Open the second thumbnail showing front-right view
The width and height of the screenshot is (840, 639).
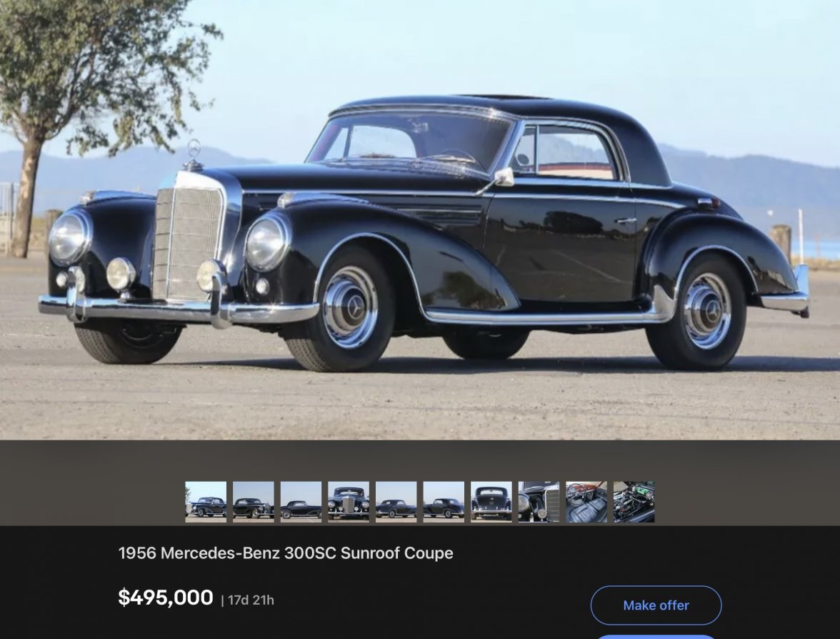coord(254,502)
